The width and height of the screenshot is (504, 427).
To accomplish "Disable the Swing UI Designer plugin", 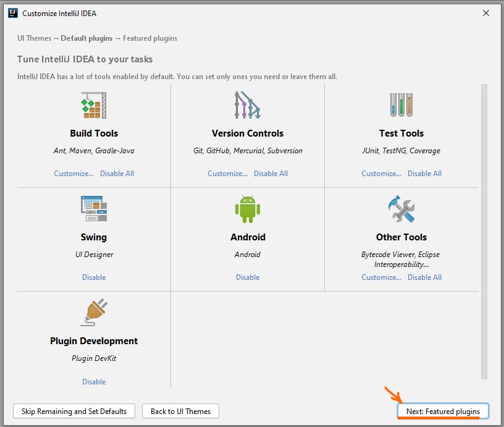I will (94, 277).
